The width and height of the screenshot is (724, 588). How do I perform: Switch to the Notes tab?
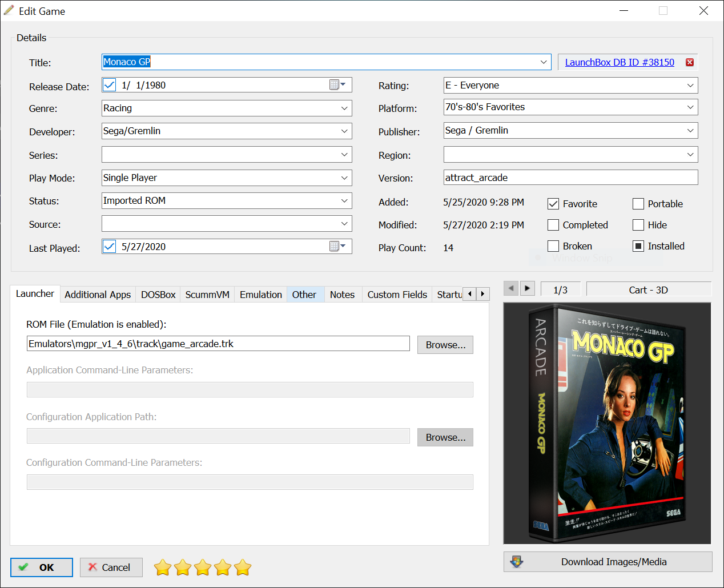[342, 295]
